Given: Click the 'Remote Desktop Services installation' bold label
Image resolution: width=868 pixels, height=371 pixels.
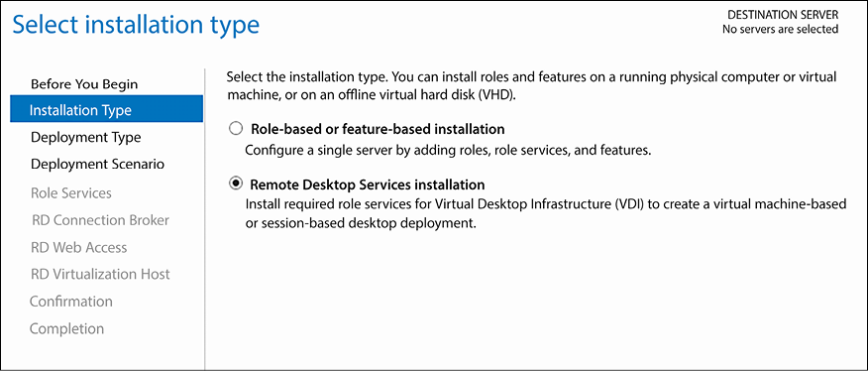Looking at the screenshot, I should [369, 184].
